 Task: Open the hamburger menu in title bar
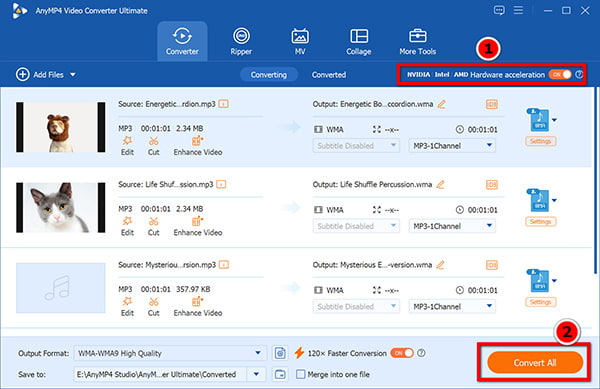pos(518,10)
